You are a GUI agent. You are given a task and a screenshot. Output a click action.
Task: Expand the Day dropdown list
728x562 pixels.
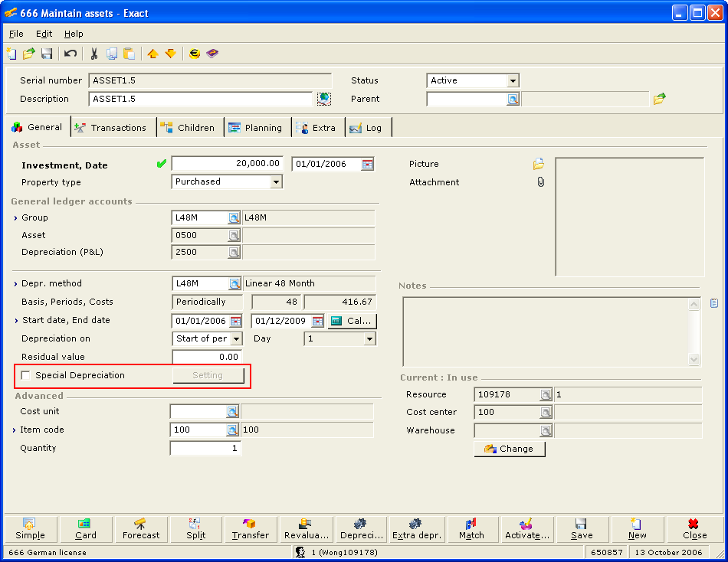[369, 338]
